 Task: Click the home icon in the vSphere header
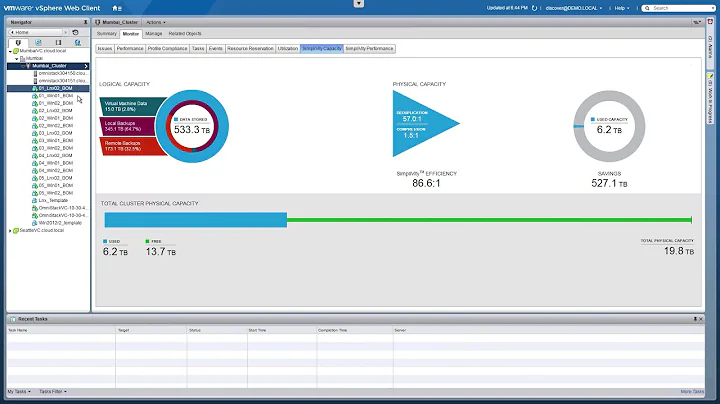115,8
